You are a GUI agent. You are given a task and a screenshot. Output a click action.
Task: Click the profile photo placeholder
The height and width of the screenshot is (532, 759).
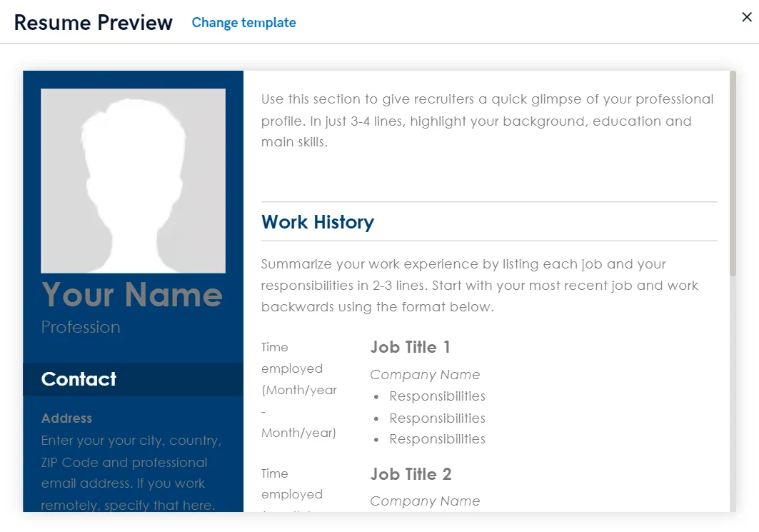click(x=133, y=181)
